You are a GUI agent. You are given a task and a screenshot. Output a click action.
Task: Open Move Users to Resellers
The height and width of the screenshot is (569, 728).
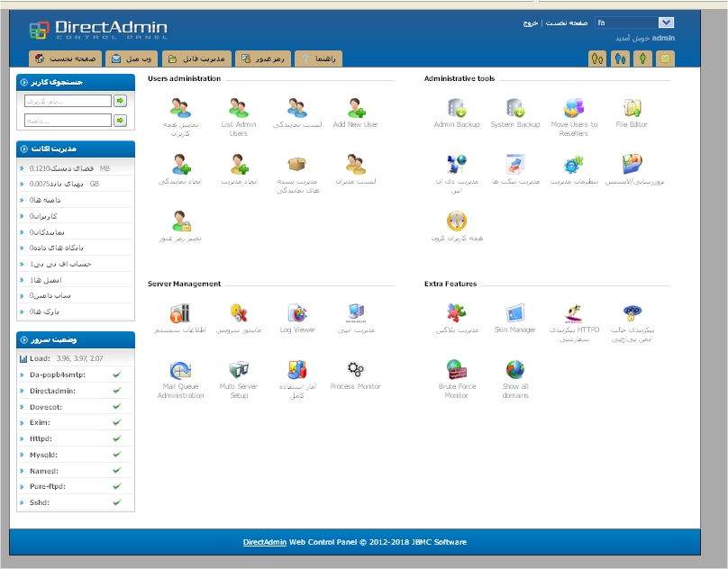point(574,108)
